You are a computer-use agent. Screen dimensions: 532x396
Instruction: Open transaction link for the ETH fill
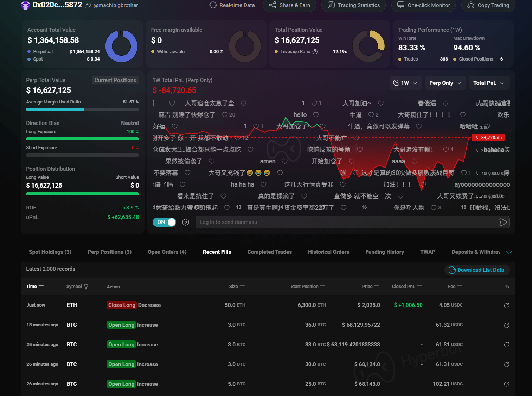506,306
